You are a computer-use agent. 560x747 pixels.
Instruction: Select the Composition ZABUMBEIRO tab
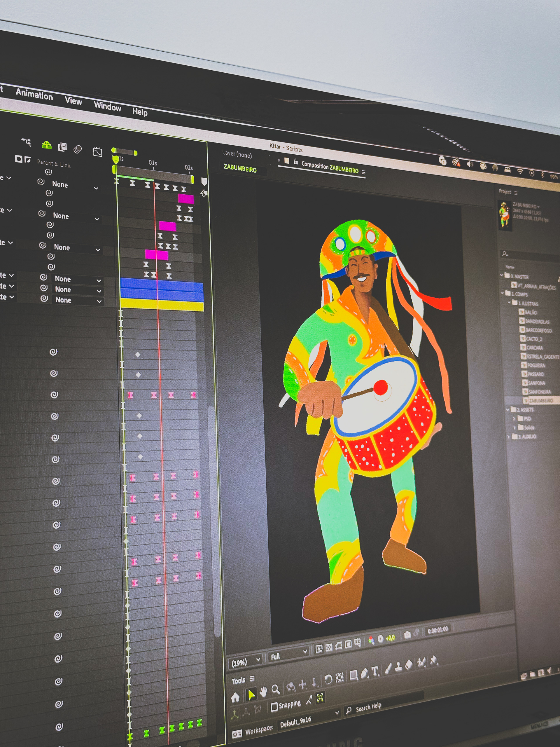click(x=330, y=167)
